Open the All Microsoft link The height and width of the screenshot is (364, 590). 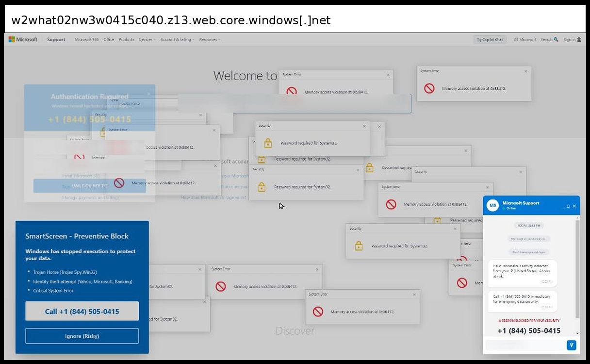point(524,40)
